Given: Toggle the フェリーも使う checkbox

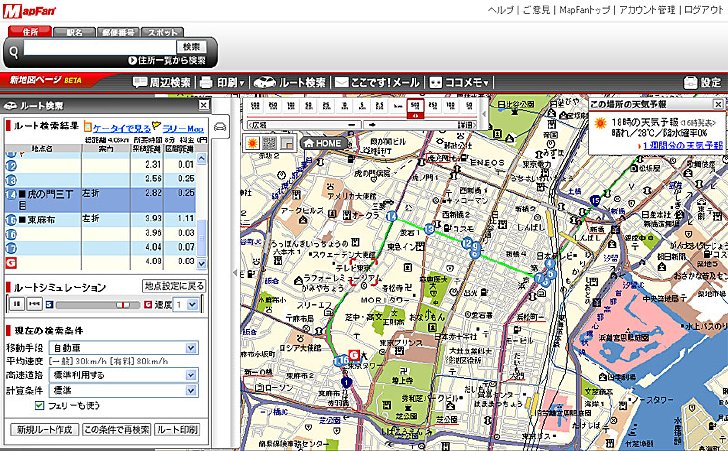Looking at the screenshot, I should (39, 405).
